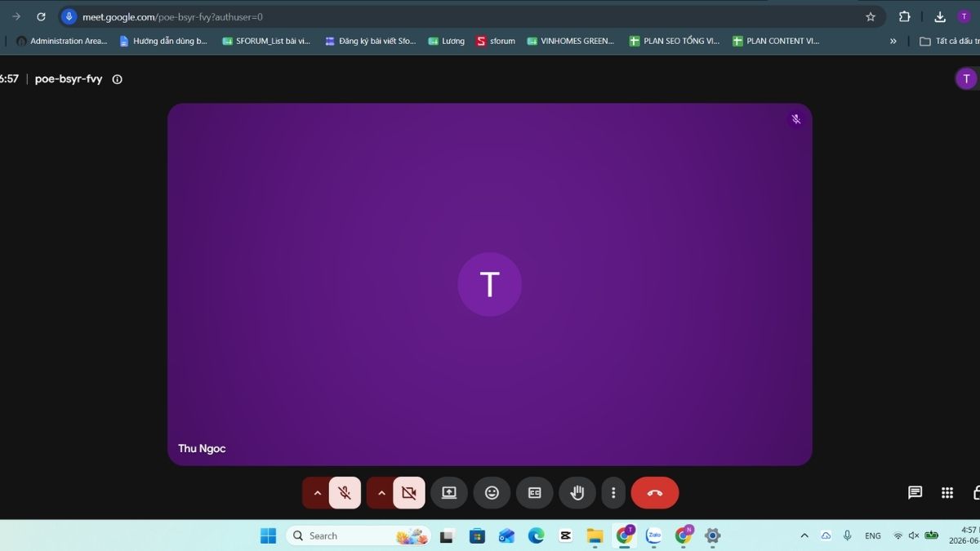Reload the page

41,16
